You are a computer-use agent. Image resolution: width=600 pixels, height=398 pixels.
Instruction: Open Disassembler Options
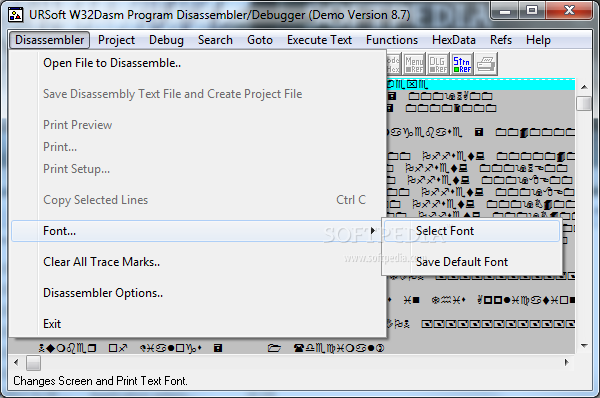198,293
